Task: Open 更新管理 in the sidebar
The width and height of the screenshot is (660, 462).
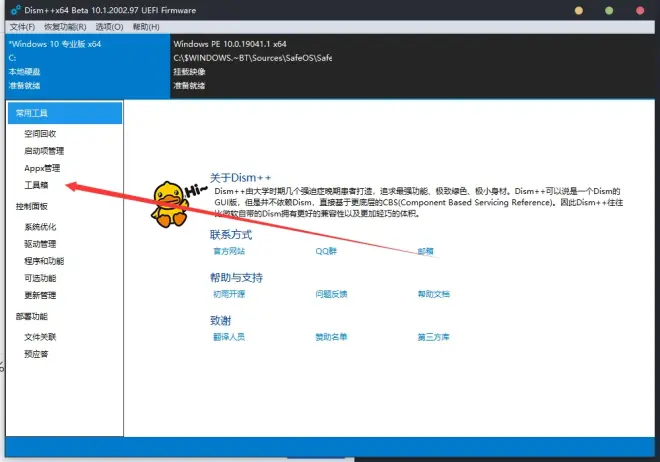Action: [x=40, y=295]
